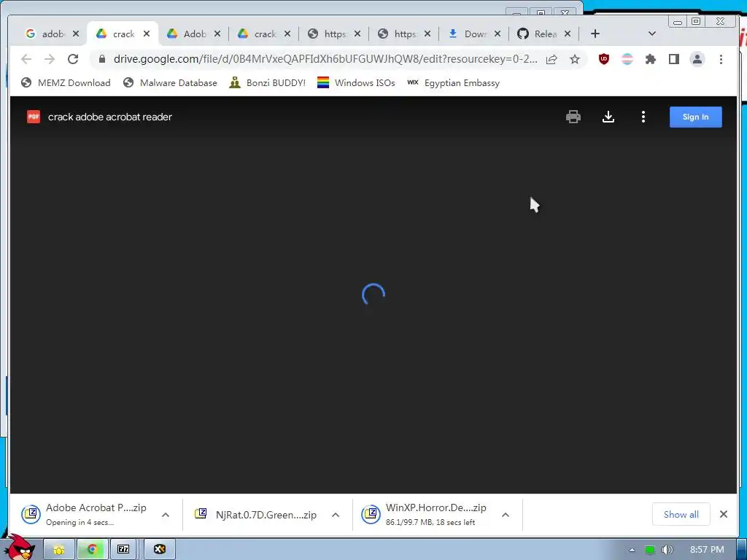Open a new browser tab
The width and height of the screenshot is (747, 560).
pos(595,34)
